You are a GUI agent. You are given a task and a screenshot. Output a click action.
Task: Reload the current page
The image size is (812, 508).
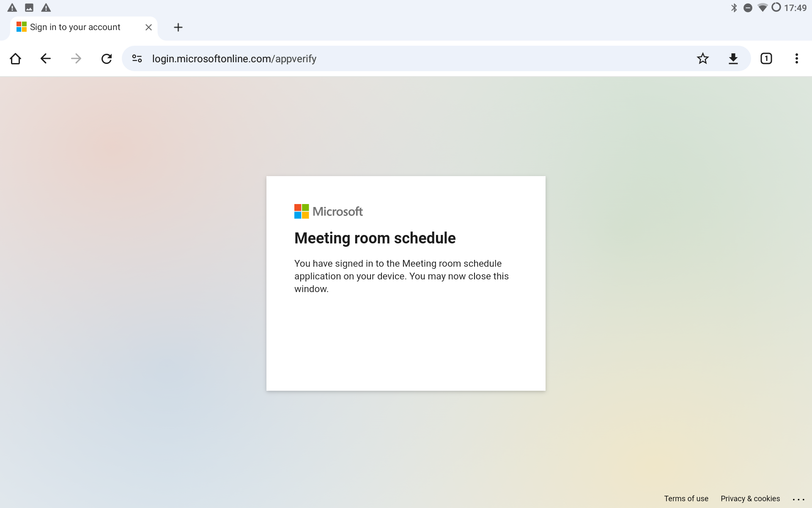pyautogui.click(x=107, y=58)
